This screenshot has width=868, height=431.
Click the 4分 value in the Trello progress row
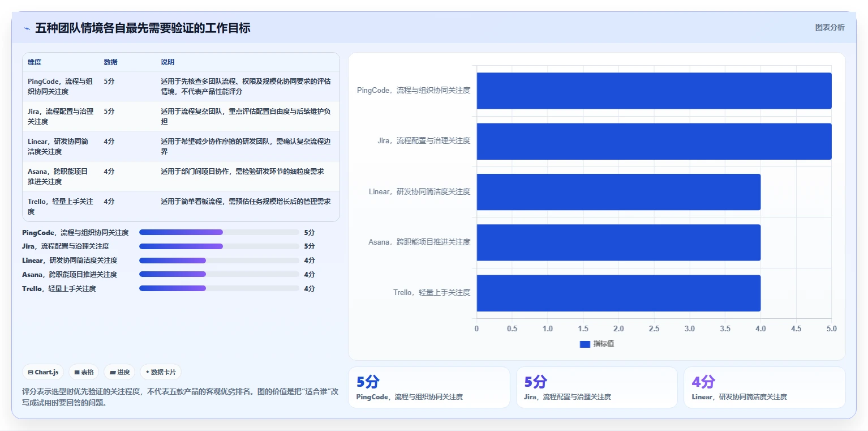[x=310, y=289]
